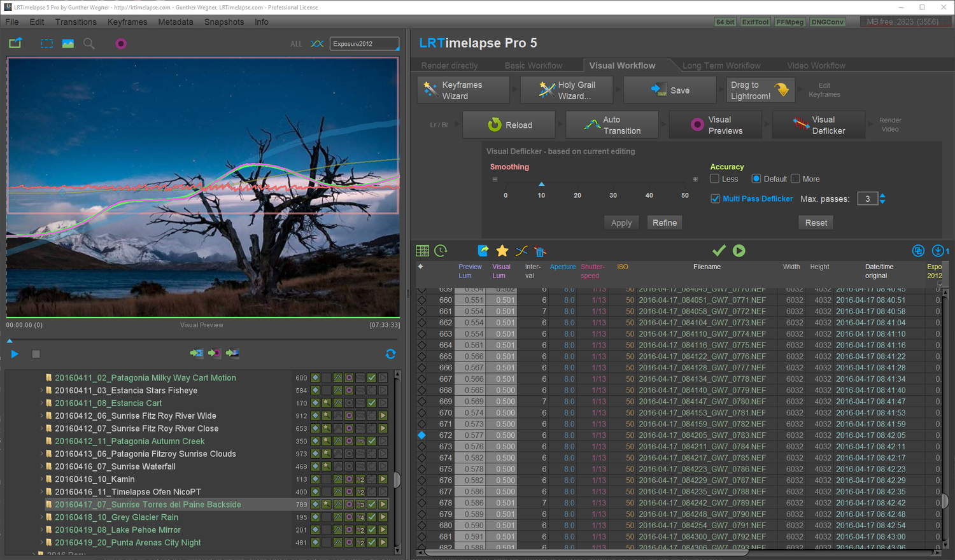Click the Reset button in the deflicker panel
Image resolution: width=955 pixels, height=560 pixels.
tap(816, 223)
